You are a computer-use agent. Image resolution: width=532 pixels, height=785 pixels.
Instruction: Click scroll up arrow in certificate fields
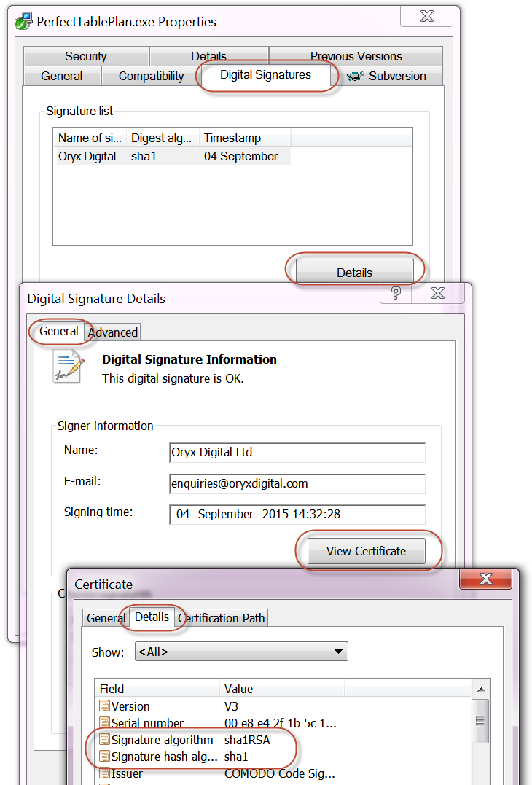481,690
